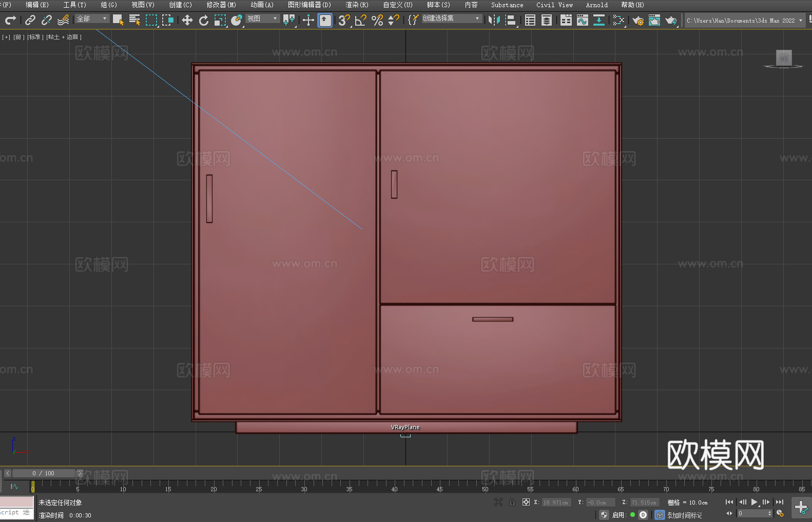The width and height of the screenshot is (812, 522).
Task: Expand the project path dropdown
Action: click(x=800, y=21)
